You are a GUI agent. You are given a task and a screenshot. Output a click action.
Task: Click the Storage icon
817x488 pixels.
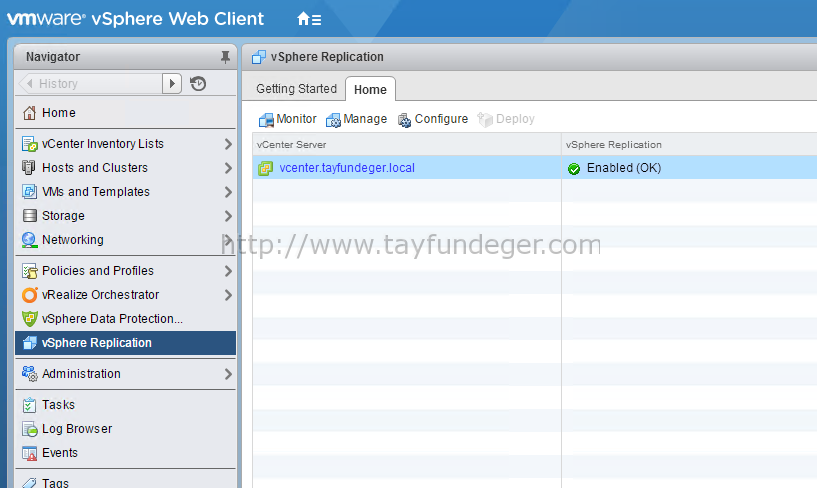(x=30, y=216)
